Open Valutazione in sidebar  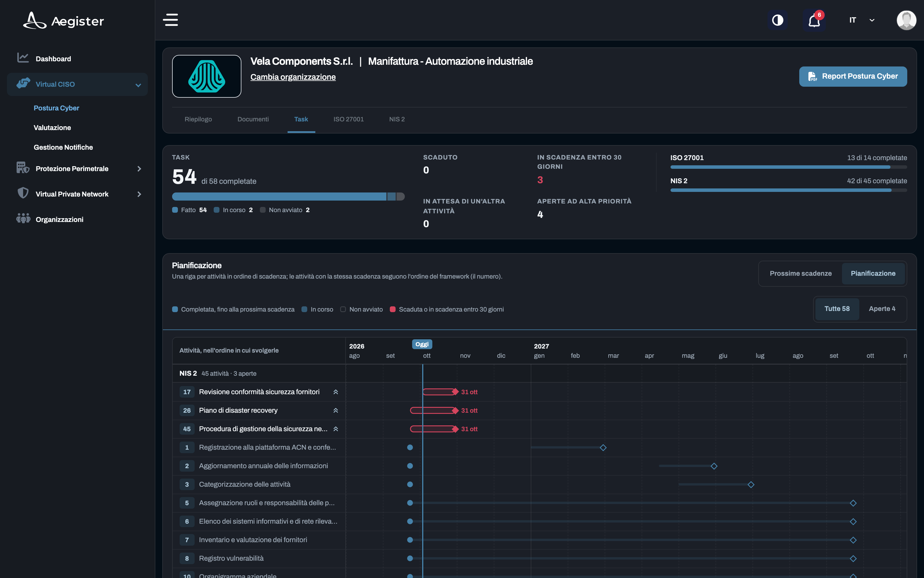point(52,128)
